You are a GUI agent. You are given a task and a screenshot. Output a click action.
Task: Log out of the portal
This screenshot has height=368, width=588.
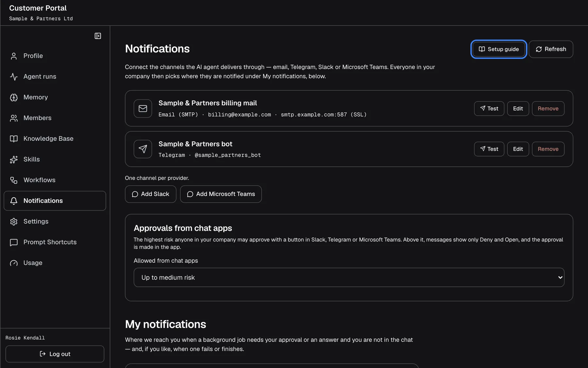tap(55, 354)
